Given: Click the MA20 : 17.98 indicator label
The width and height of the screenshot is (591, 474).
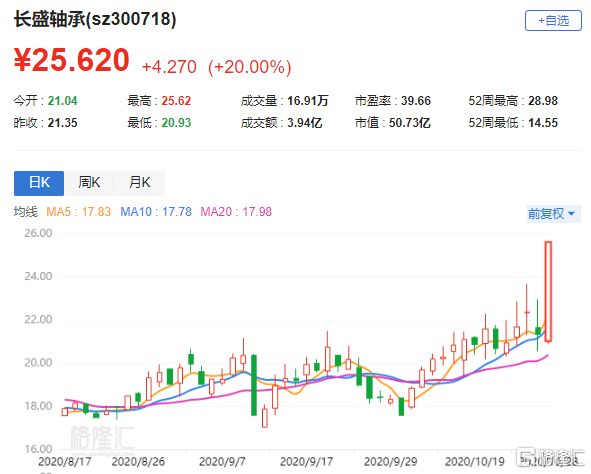Looking at the screenshot, I should (x=236, y=212).
